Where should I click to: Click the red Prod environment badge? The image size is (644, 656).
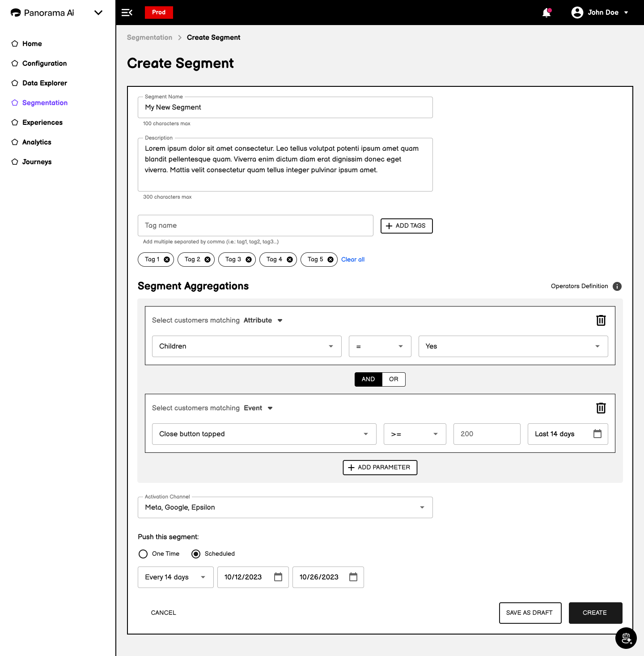tap(159, 13)
